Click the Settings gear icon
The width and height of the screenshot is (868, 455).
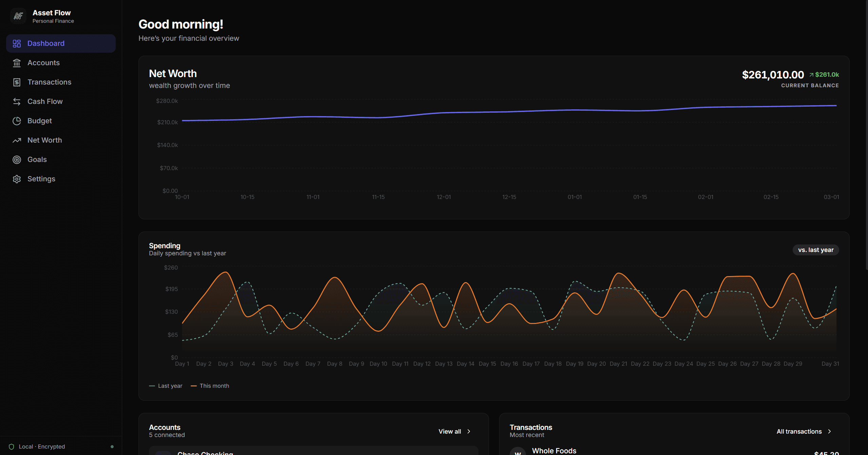pos(17,179)
